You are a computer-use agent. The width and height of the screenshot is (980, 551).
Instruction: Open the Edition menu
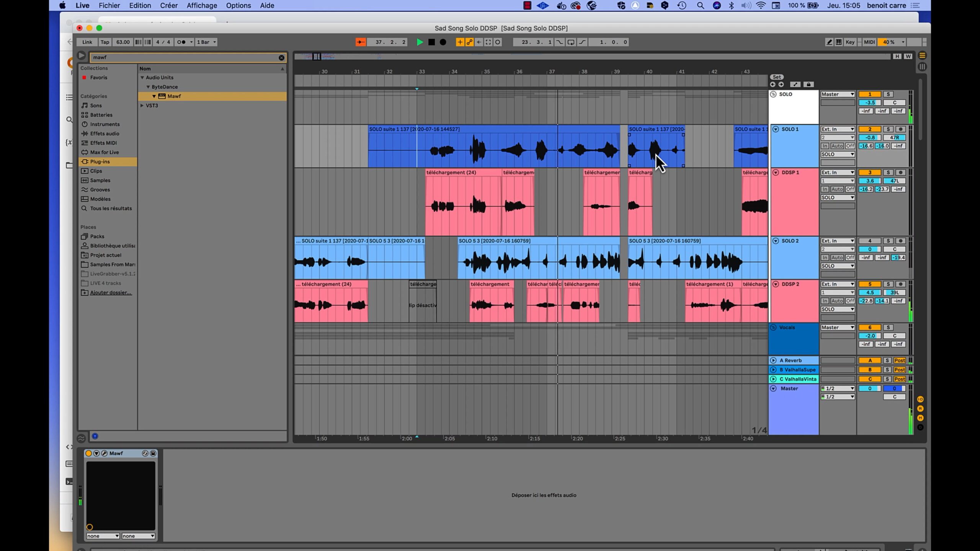coord(140,5)
